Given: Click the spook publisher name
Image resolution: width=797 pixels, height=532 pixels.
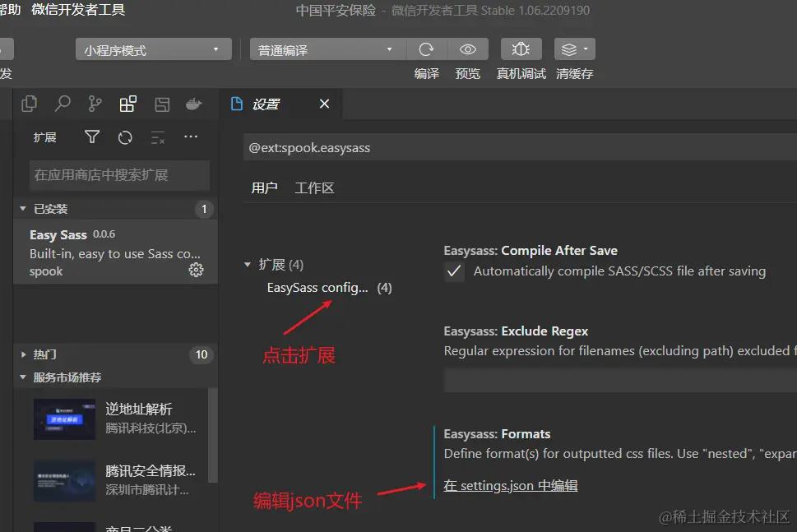Looking at the screenshot, I should tap(46, 271).
